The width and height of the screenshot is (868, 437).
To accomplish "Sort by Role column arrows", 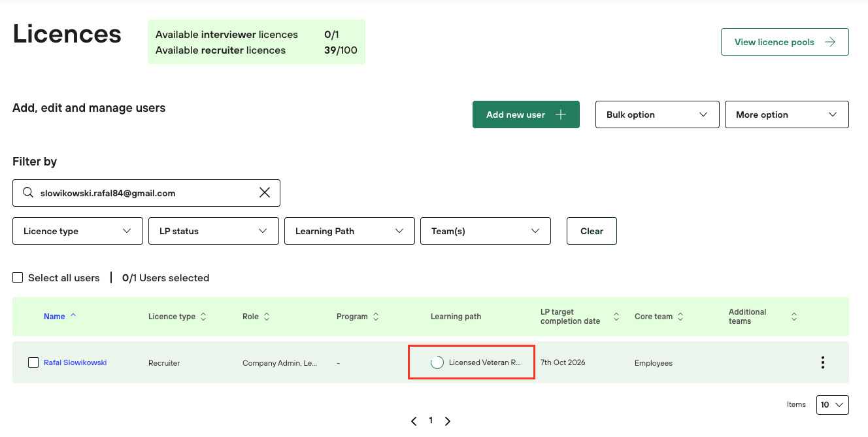I will pos(267,317).
